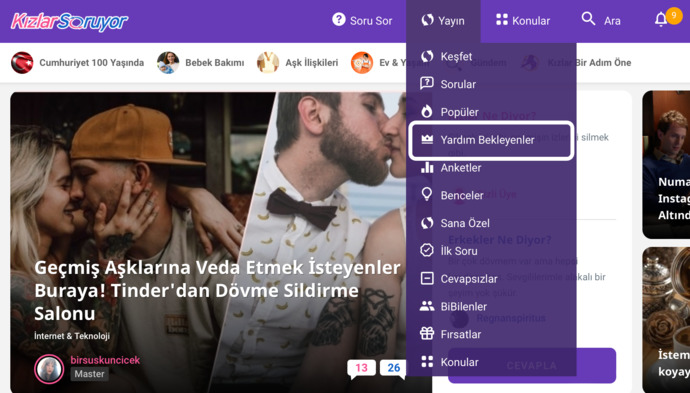Click the Anketler bar chart icon
This screenshot has height=393, width=690.
427,167
